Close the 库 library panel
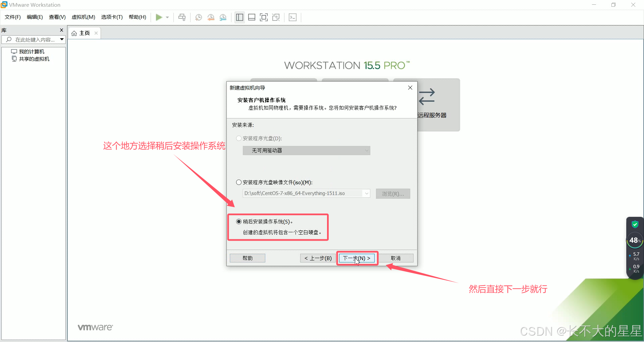 coord(61,30)
